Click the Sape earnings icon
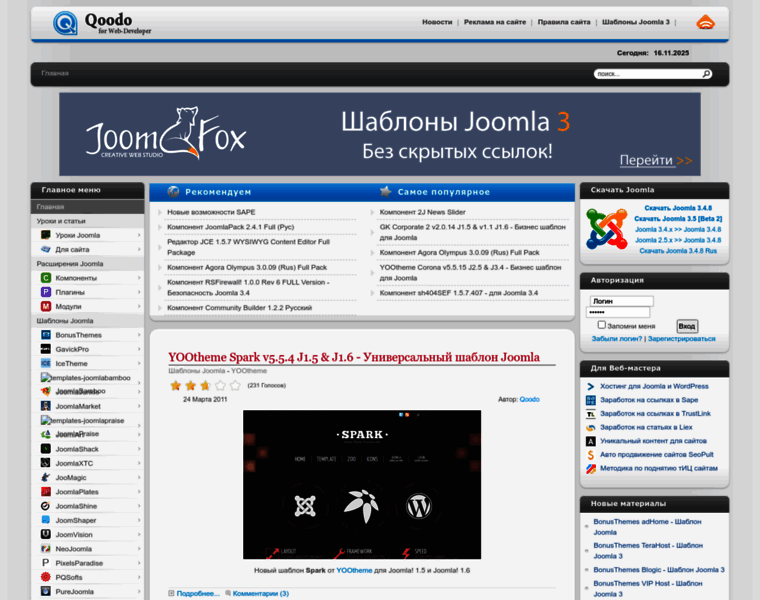 point(590,400)
